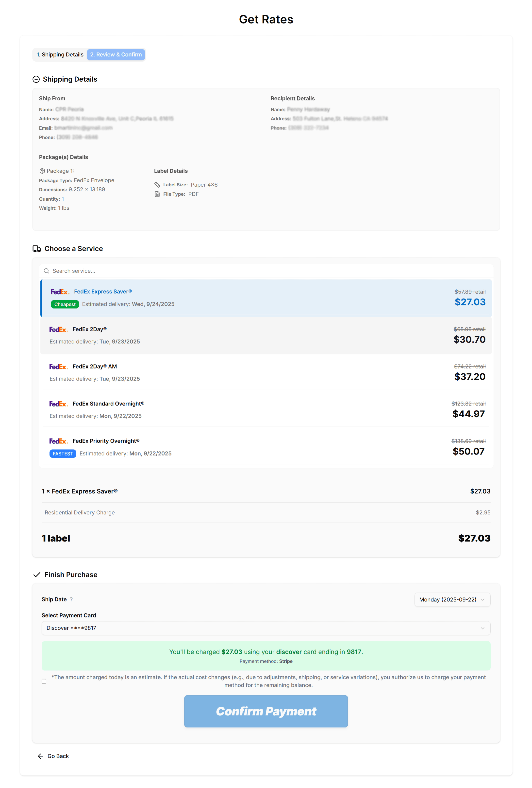Switch to the Shipping Details step tab
The image size is (532, 788).
tap(60, 54)
